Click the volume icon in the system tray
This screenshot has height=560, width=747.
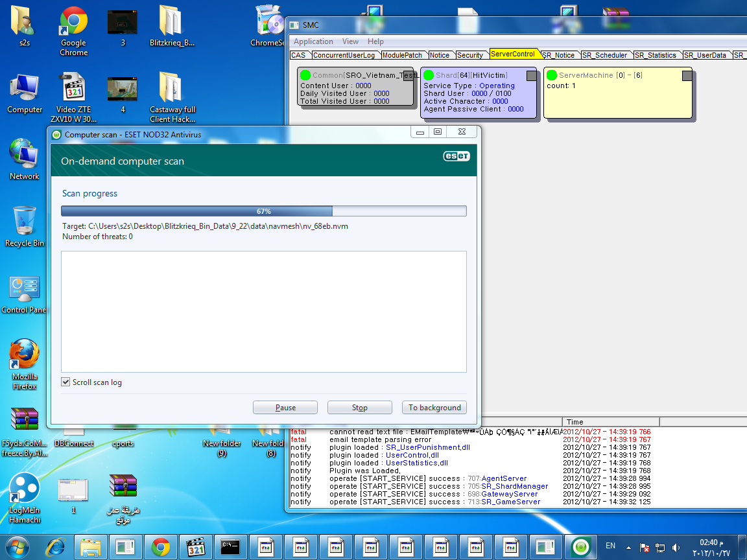pyautogui.click(x=676, y=548)
